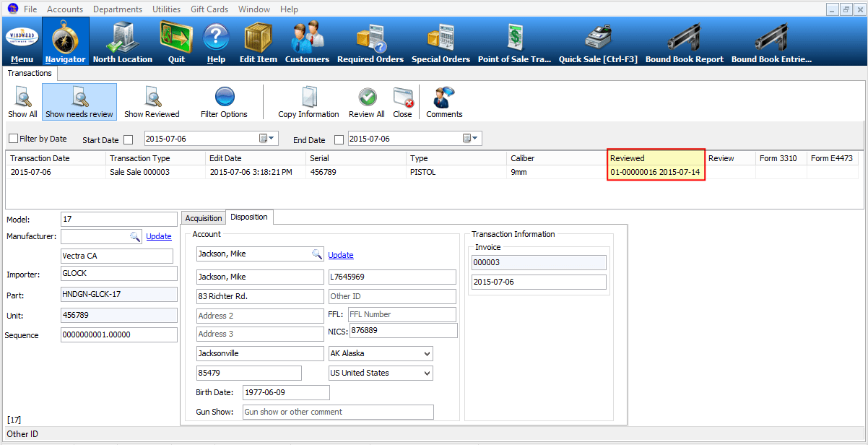
Task: Click the Account search magnifier icon
Action: (317, 254)
